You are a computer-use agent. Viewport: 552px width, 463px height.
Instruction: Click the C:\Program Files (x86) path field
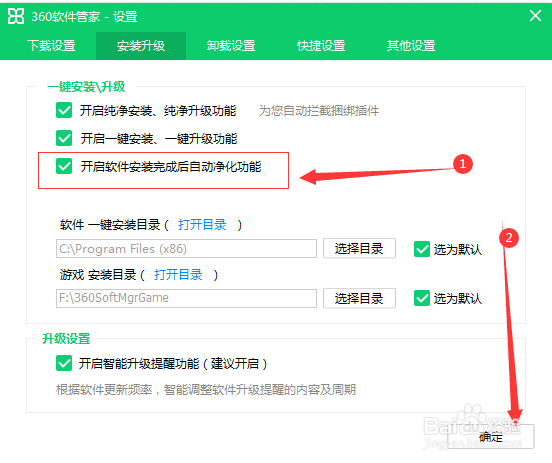coord(186,249)
